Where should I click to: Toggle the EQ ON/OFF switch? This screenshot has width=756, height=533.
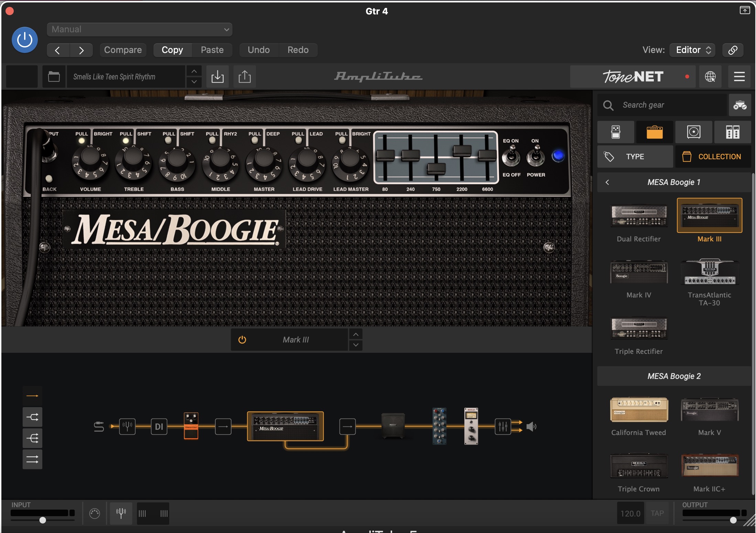click(511, 157)
